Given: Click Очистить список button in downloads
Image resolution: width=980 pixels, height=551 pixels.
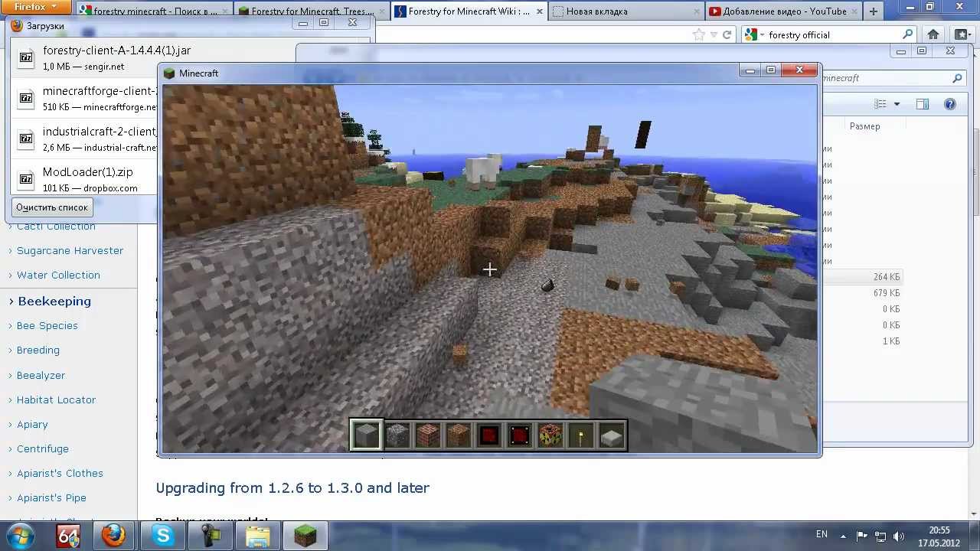Looking at the screenshot, I should click(52, 207).
